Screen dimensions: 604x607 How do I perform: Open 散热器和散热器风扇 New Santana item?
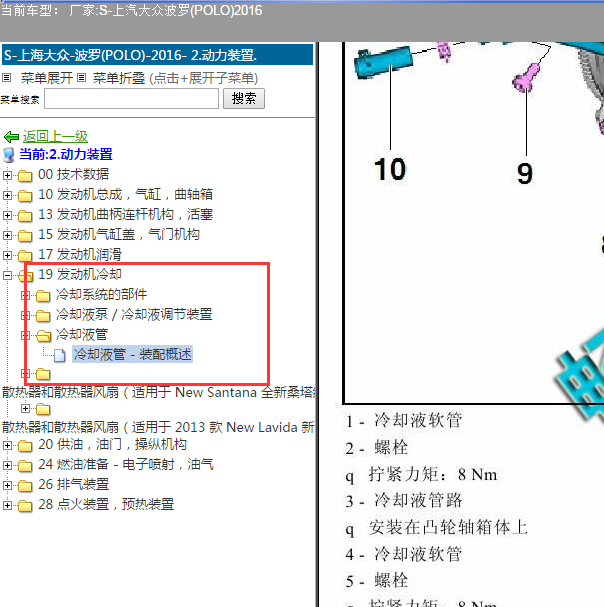pos(158,393)
